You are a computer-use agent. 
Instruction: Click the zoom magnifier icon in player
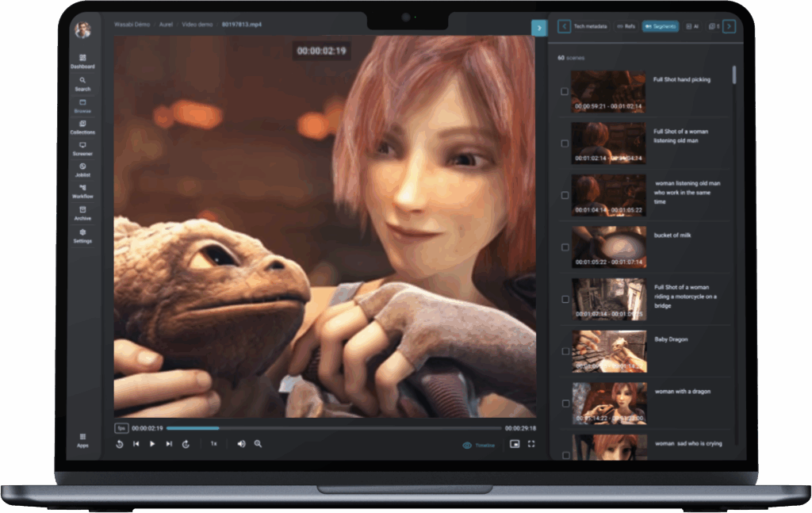click(258, 444)
